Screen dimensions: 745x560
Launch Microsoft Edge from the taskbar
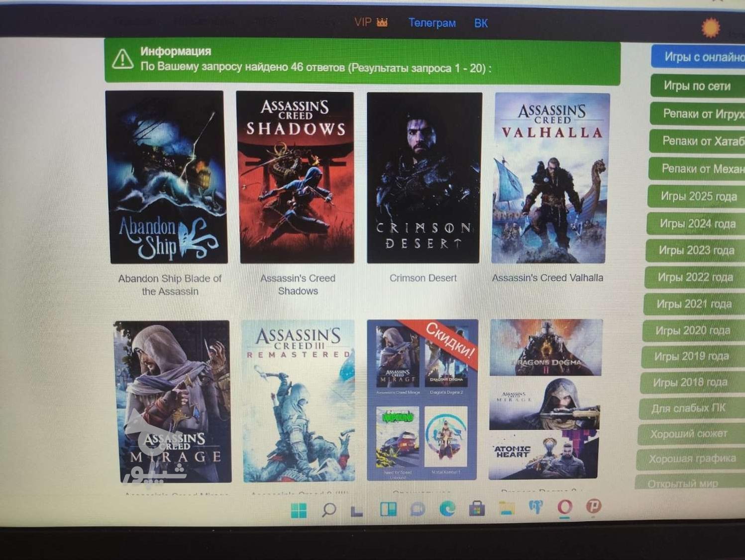point(447,508)
